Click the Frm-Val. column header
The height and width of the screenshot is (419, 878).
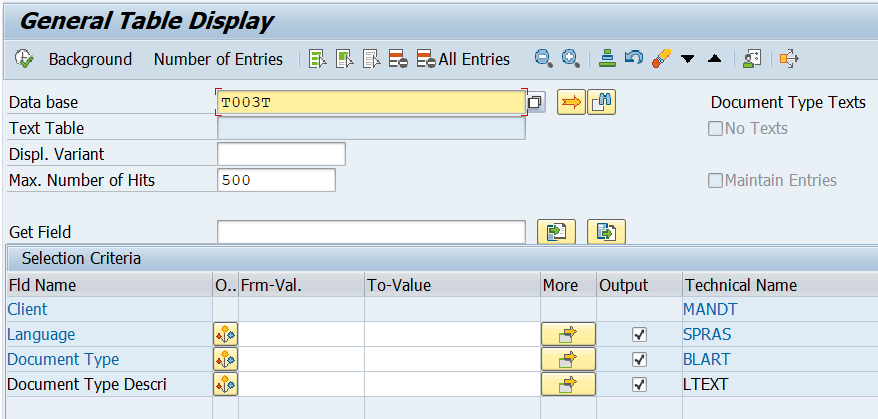(x=301, y=285)
